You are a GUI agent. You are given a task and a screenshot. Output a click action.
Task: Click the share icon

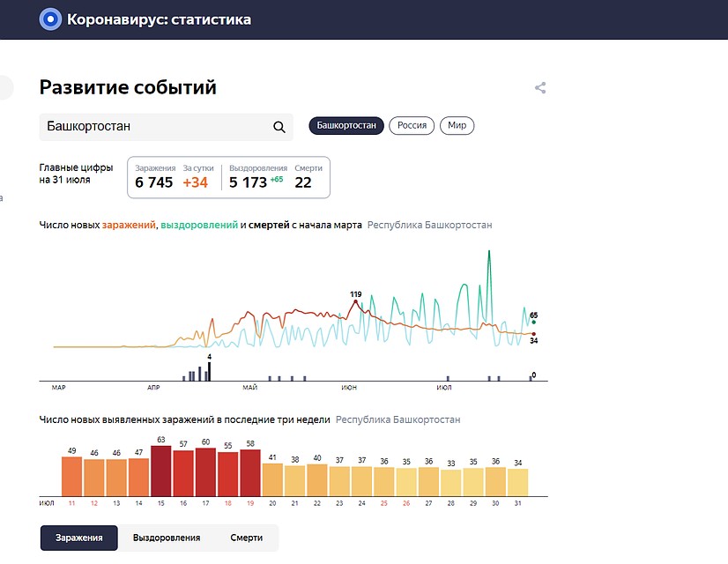point(540,88)
